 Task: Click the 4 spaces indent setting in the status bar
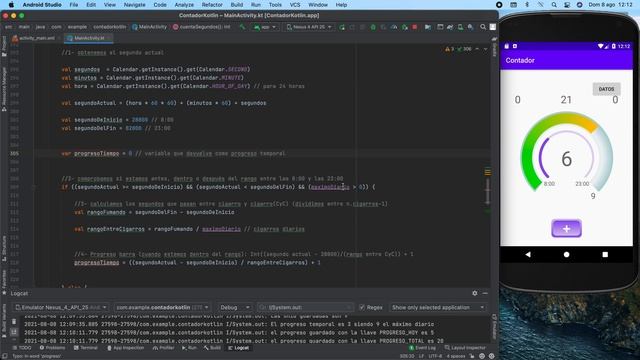click(456, 356)
